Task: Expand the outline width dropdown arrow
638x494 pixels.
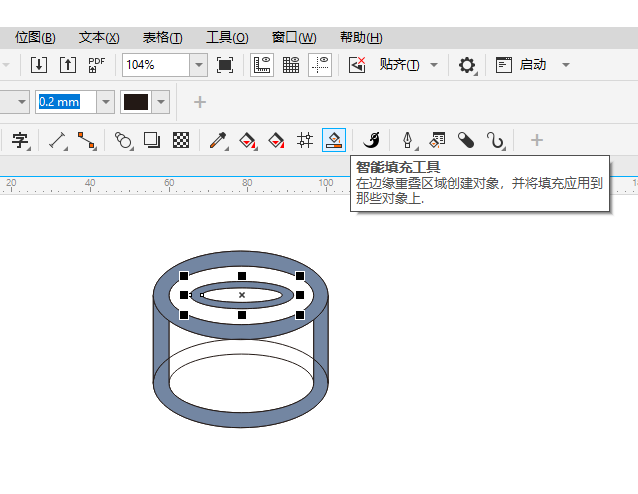Action: point(105,102)
